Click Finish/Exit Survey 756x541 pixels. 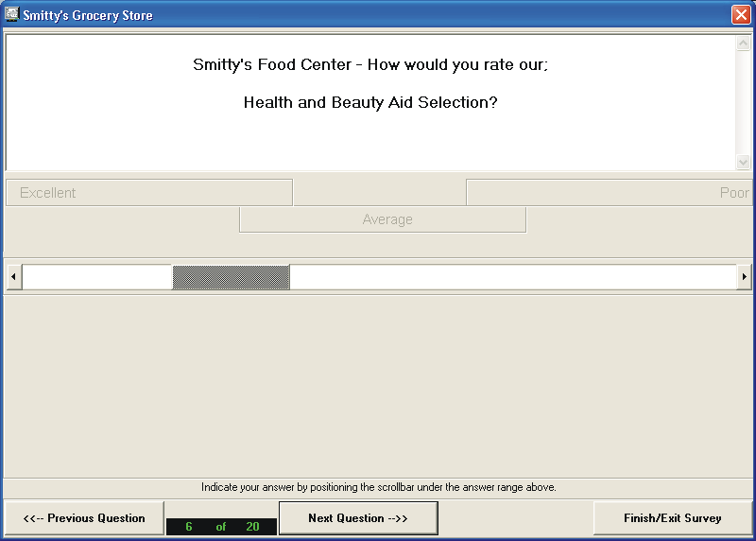tap(673, 518)
